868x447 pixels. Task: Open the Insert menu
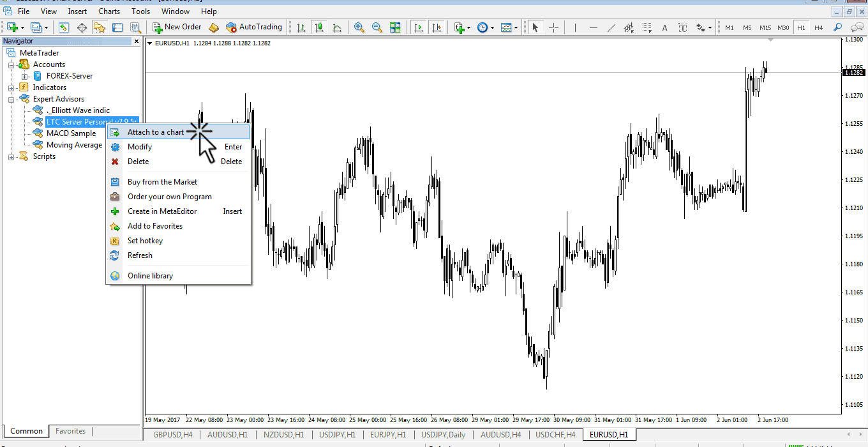point(77,11)
